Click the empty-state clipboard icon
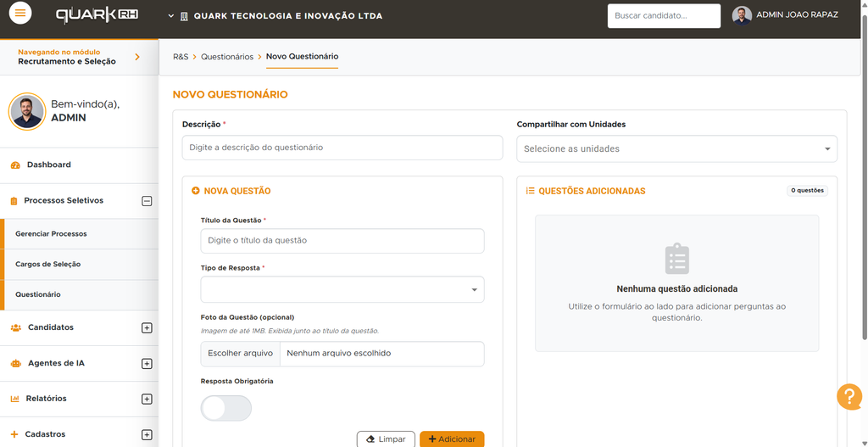 click(677, 259)
